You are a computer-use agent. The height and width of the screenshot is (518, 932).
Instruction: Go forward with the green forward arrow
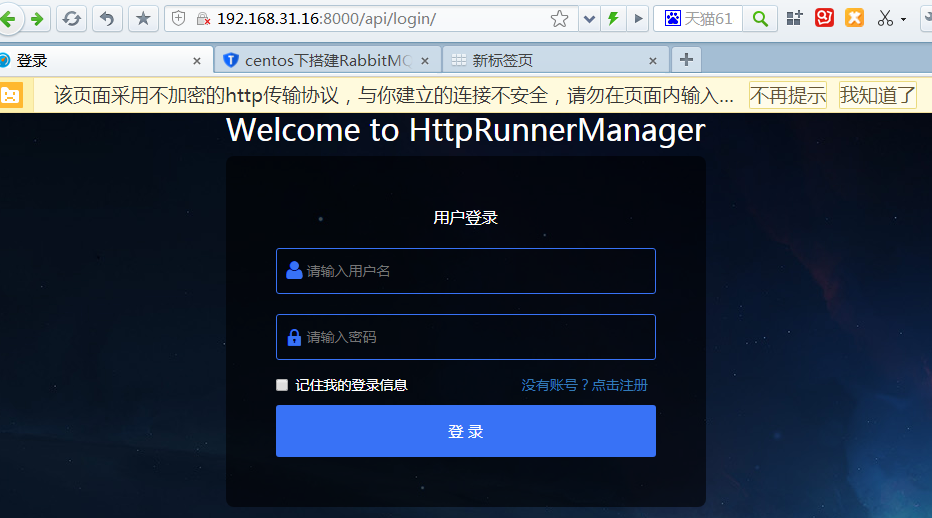[x=37, y=19]
